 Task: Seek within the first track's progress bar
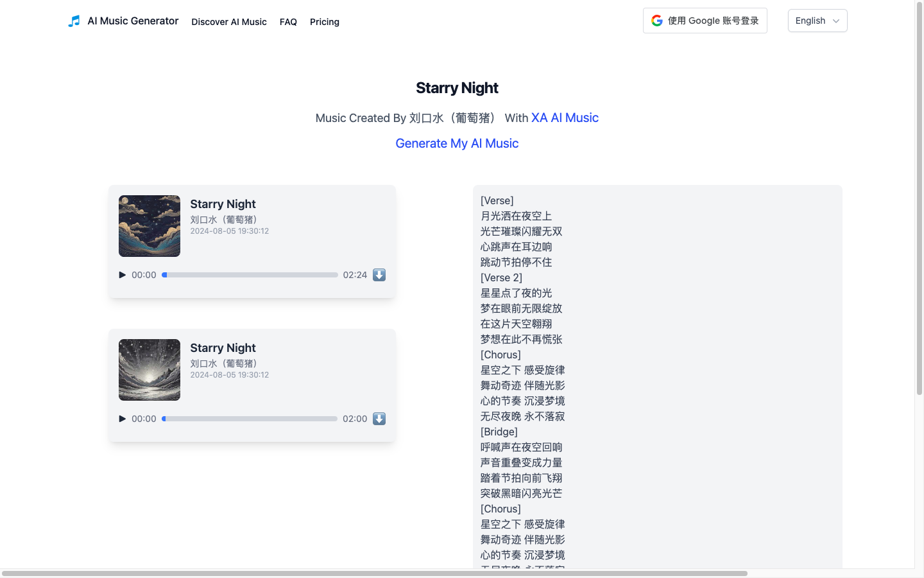pyautogui.click(x=250, y=275)
